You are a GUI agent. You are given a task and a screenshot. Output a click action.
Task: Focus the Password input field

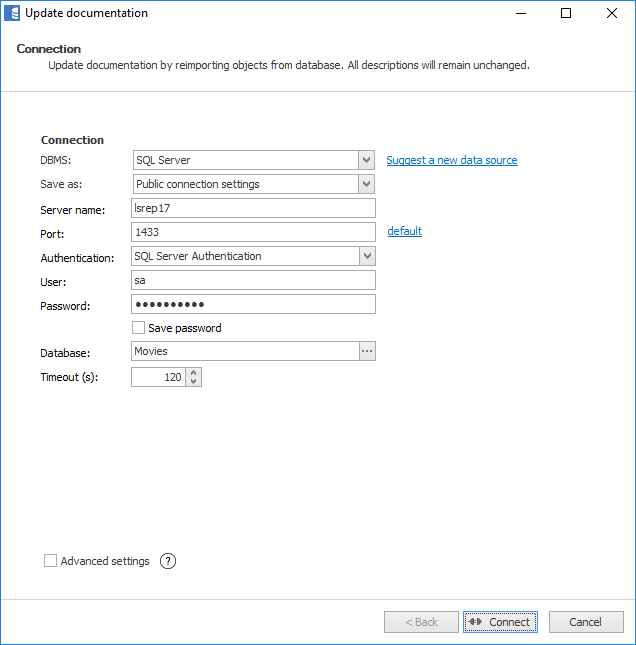253,304
